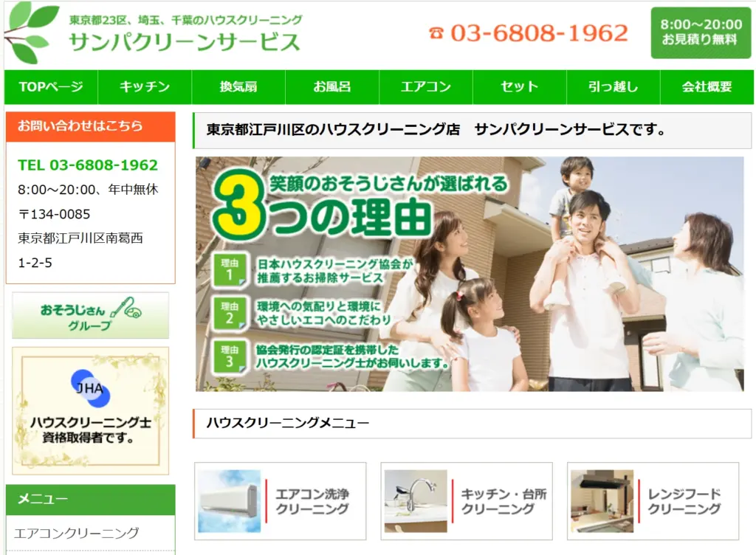Click the air conditioner thumbnail image
756x555 pixels.
point(230,501)
